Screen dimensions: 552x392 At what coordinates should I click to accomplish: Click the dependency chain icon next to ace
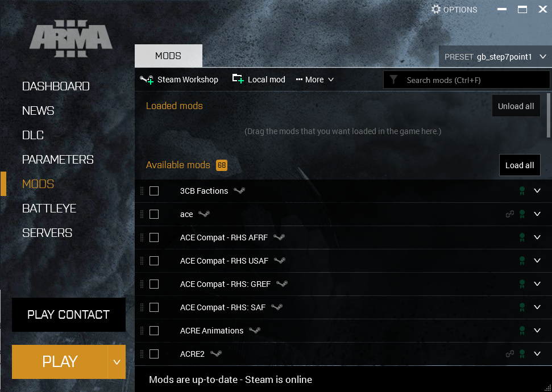coord(509,214)
